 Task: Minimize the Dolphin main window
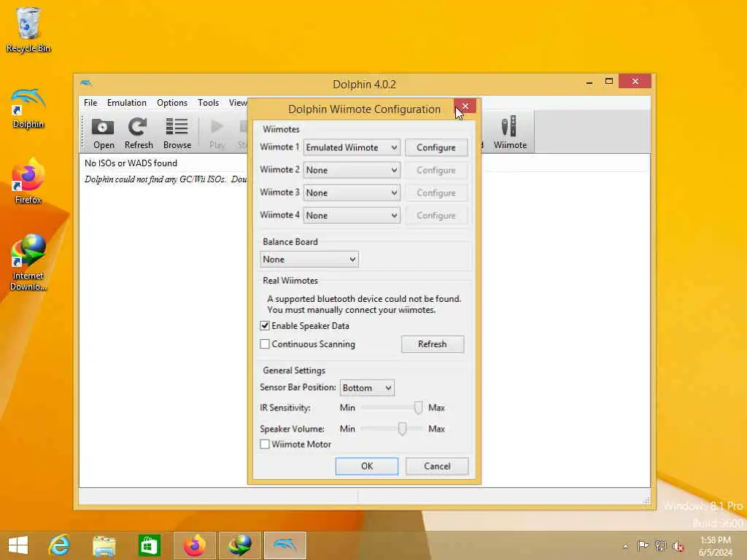coord(589,82)
